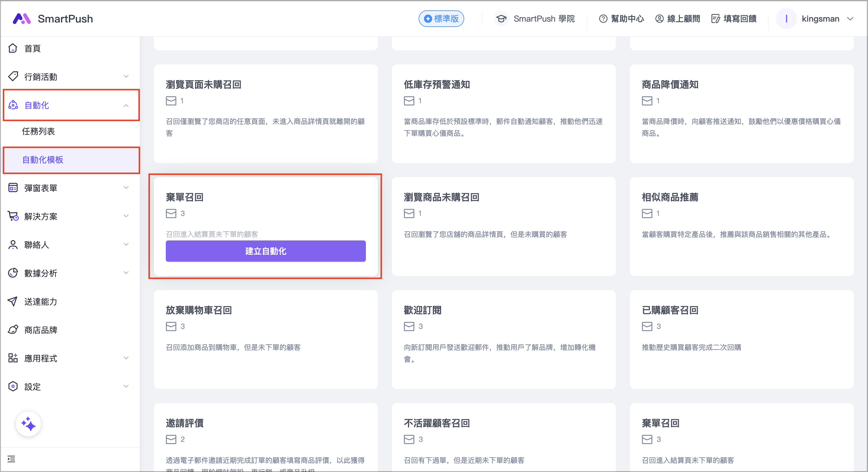
Task: Expand the 彈窗表單 chevron
Action: click(126, 187)
